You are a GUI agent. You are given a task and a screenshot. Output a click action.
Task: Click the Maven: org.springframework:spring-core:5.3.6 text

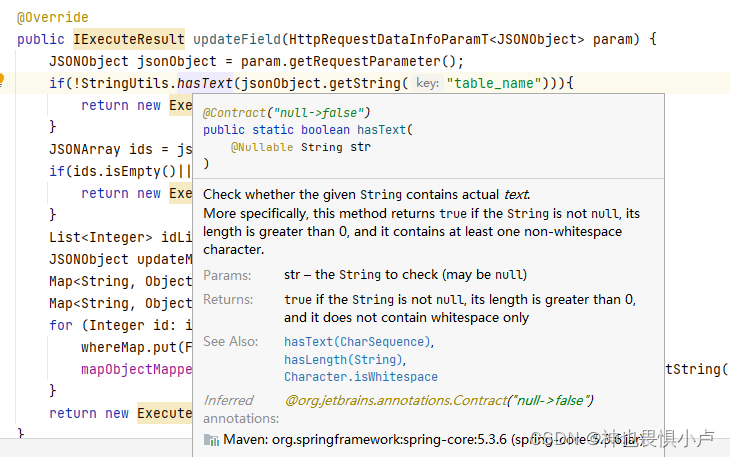tap(365, 439)
